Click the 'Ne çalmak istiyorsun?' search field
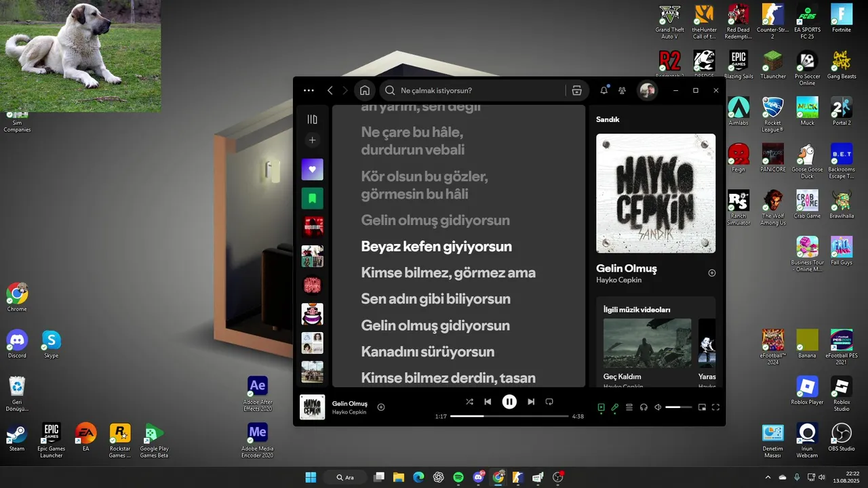Screen dimensions: 868x488 (473, 90)
